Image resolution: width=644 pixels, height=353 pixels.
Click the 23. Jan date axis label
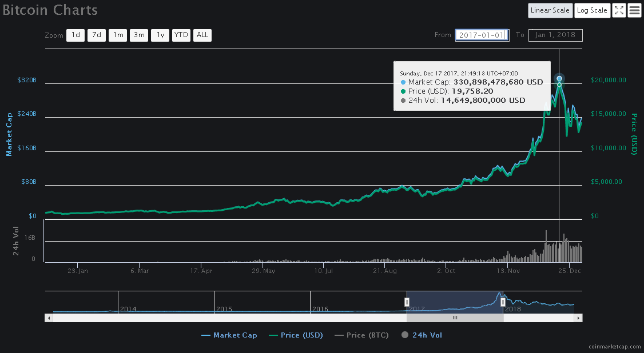[x=78, y=271]
